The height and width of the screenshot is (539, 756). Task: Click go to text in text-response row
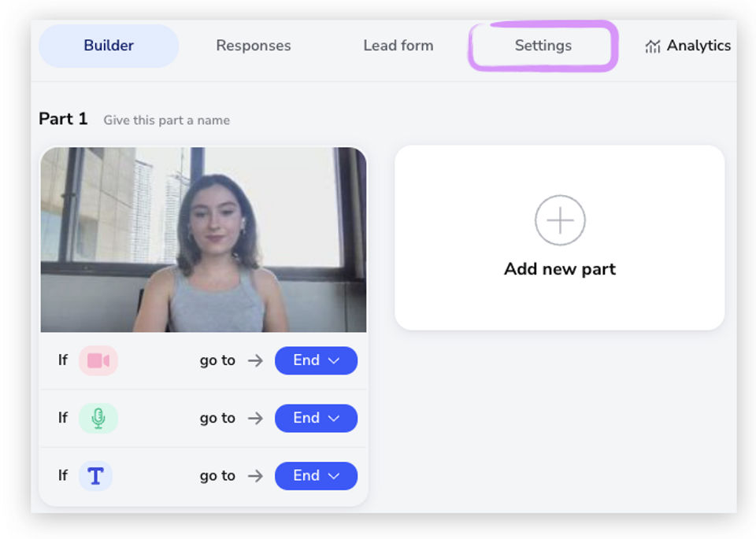[x=217, y=476]
